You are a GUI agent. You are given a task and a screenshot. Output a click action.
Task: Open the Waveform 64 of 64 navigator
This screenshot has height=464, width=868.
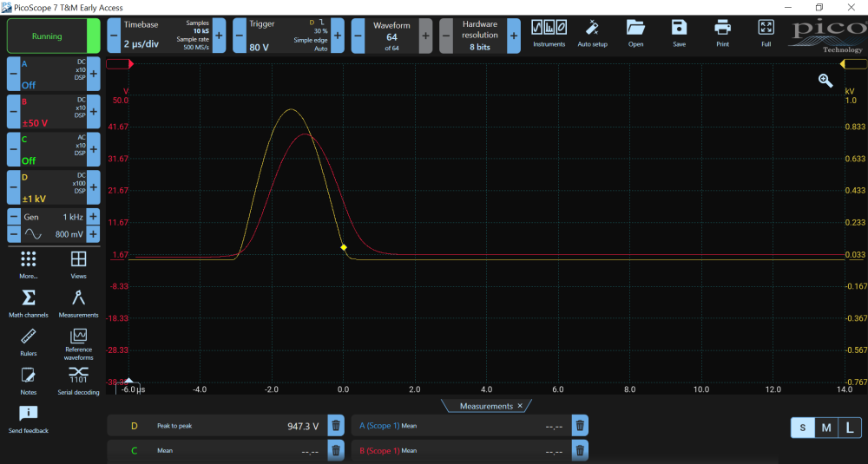[x=392, y=36]
